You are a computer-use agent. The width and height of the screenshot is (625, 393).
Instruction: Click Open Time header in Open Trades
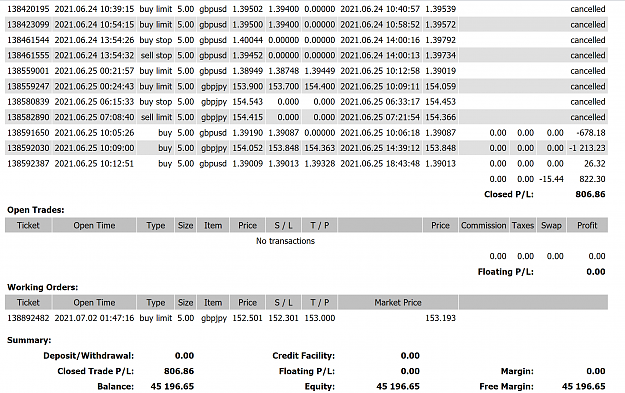94,225
